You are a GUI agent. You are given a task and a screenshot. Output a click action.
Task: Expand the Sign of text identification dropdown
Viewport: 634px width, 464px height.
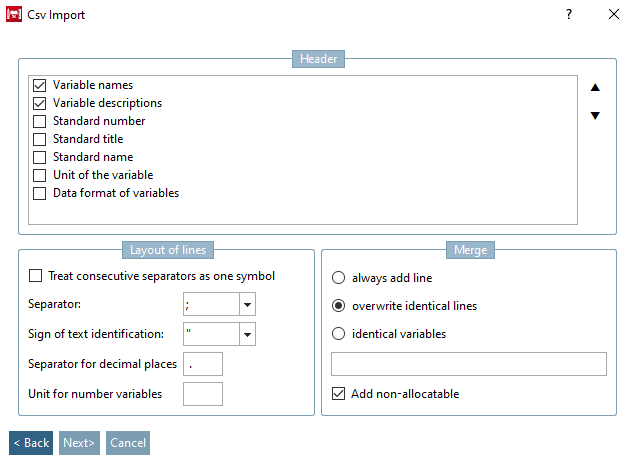click(248, 334)
